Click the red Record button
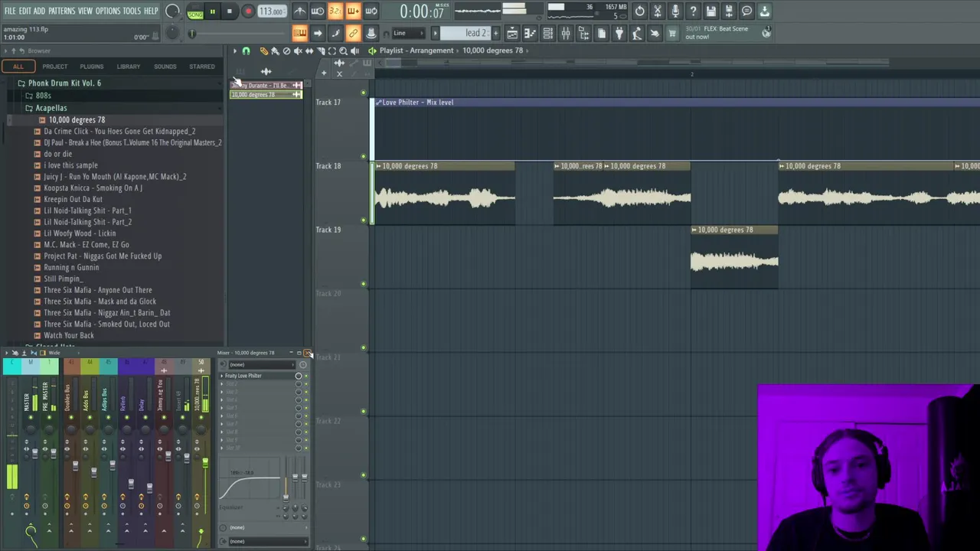The height and width of the screenshot is (551, 980). 248,11
